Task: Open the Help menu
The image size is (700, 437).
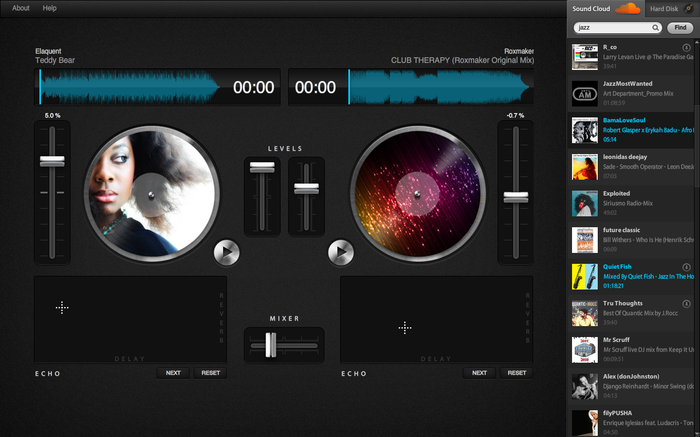Action: click(50, 8)
